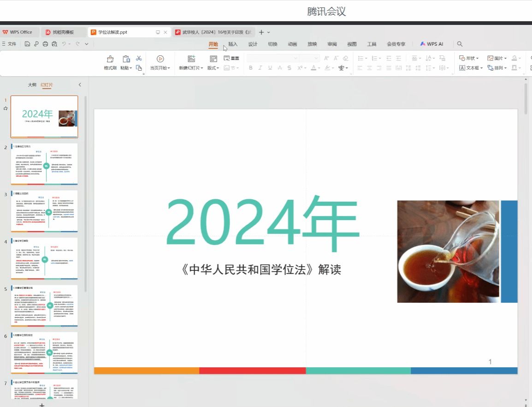
Task: Start slideshow from current slide icon
Action: click(x=160, y=59)
